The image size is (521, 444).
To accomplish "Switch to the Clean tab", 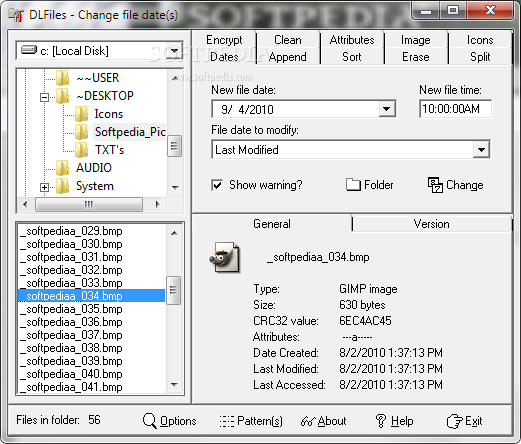I will [288, 40].
